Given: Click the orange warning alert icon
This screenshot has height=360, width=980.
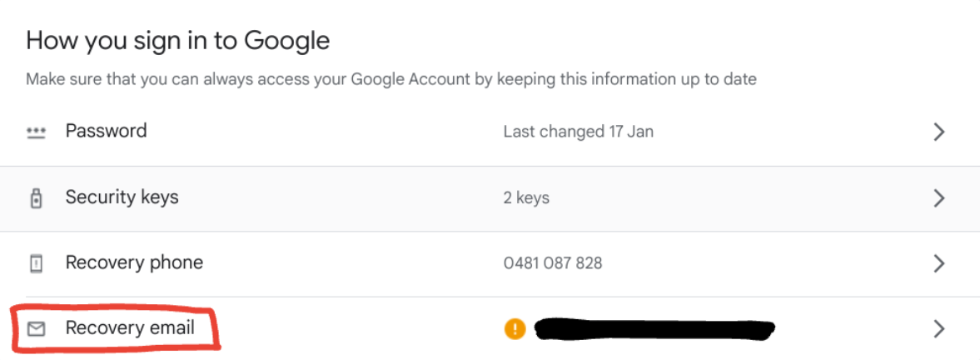Looking at the screenshot, I should coord(515,329).
